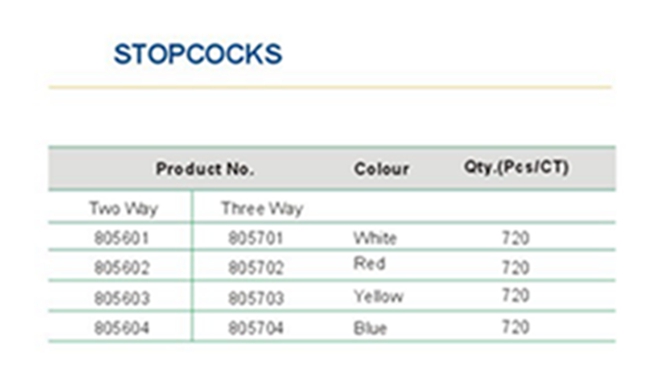
Task: Click the STOPCOCKS heading
Action: click(198, 54)
